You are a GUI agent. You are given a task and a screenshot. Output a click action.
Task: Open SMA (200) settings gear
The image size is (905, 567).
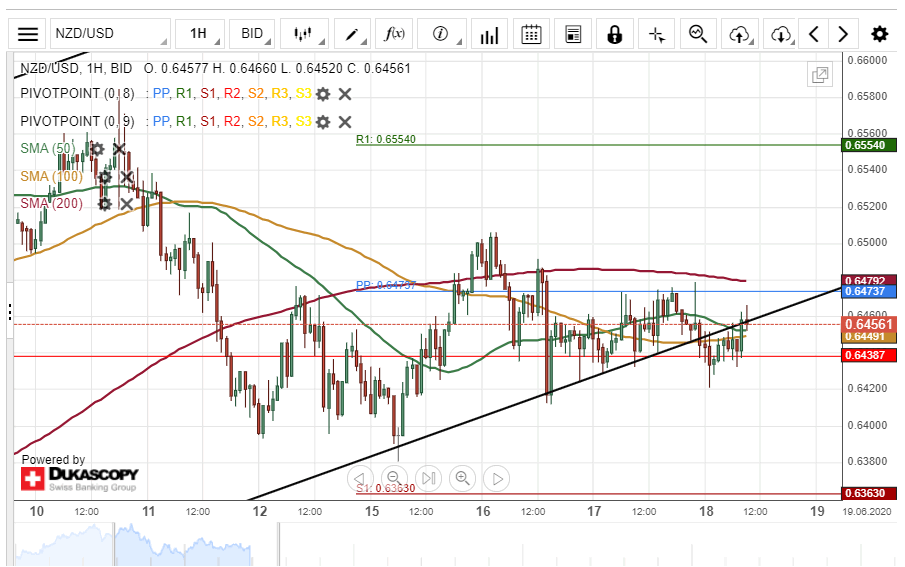tap(104, 204)
